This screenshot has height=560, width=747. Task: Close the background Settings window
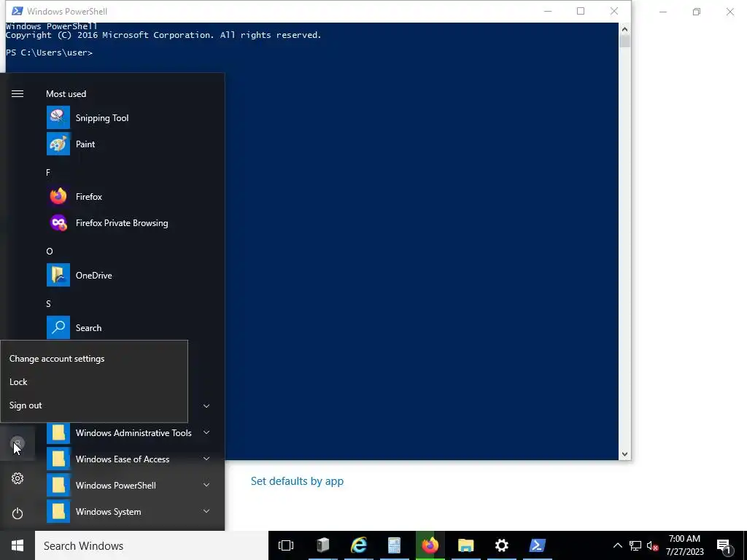(729, 12)
